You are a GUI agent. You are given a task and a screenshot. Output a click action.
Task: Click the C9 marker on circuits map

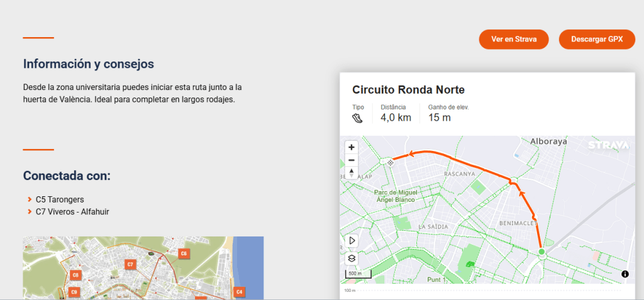point(74,292)
